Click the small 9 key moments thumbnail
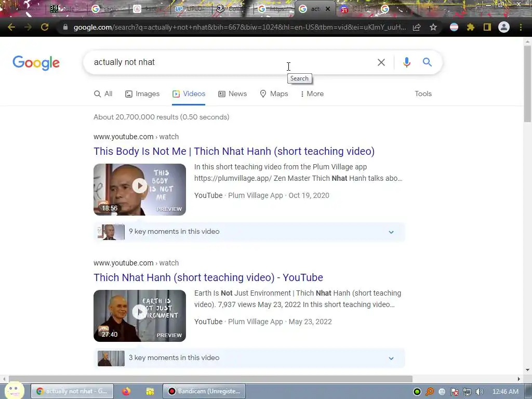 coord(111,232)
